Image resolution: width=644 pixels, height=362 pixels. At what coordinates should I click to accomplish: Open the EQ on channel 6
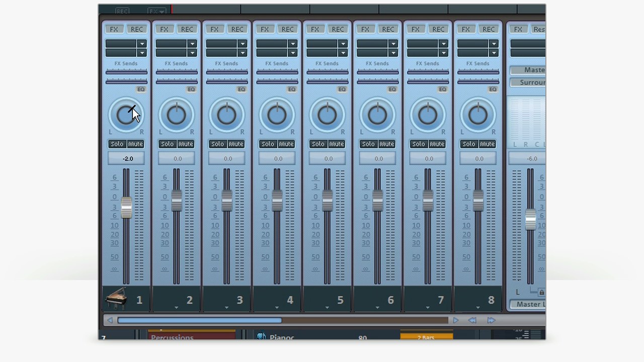click(392, 89)
